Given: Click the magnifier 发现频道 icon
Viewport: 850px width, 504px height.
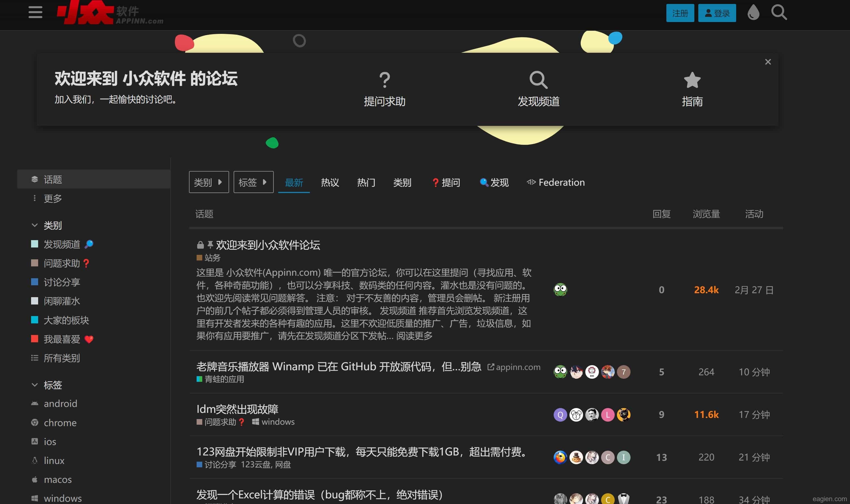Looking at the screenshot, I should [538, 80].
